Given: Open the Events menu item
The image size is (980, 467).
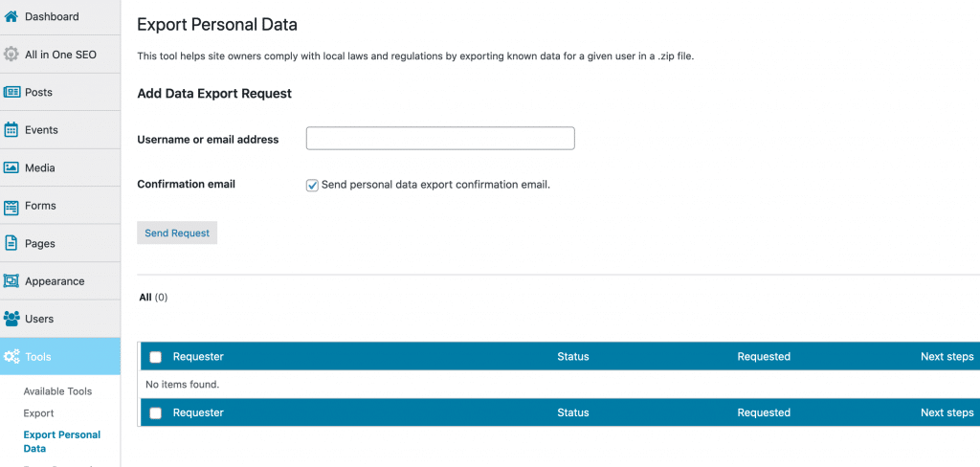Looking at the screenshot, I should (x=60, y=130).
